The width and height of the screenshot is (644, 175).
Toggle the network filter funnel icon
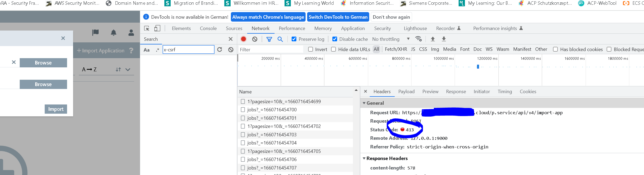click(269, 39)
